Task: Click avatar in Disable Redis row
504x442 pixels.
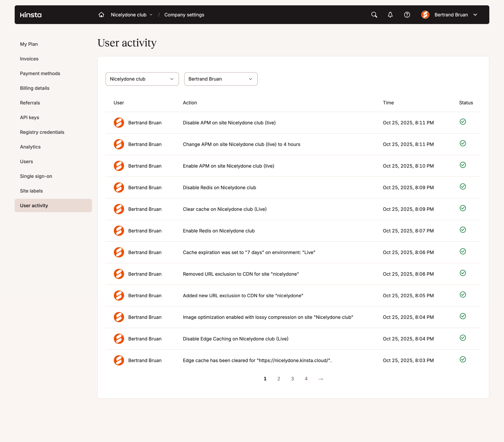Action: [x=119, y=187]
